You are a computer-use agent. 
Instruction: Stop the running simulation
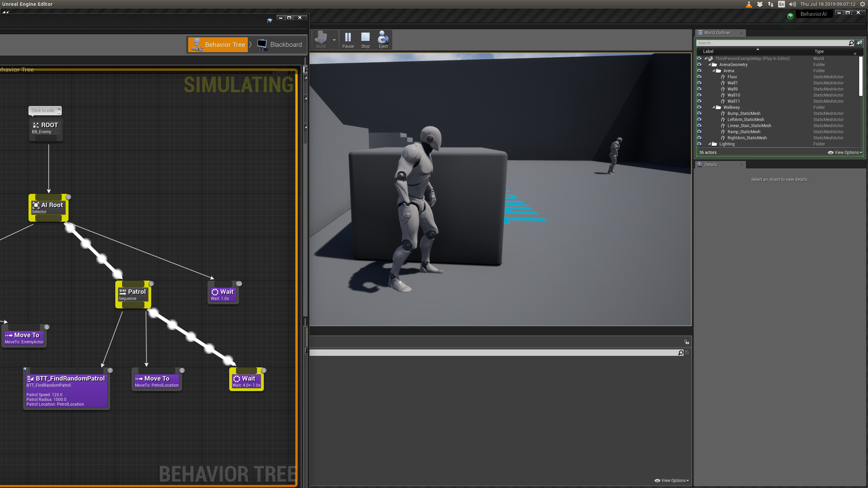pos(365,40)
